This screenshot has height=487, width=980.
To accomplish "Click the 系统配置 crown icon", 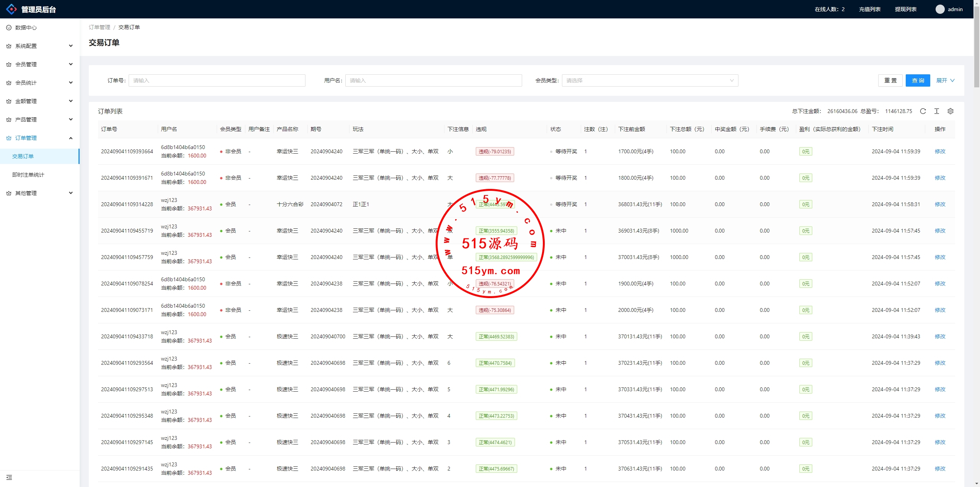I will pos(9,46).
